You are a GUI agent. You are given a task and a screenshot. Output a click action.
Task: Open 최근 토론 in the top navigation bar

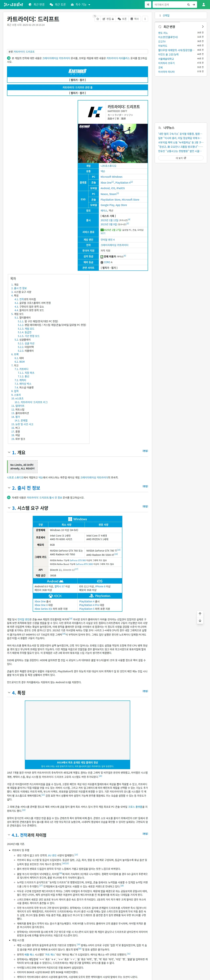(x=58, y=5)
